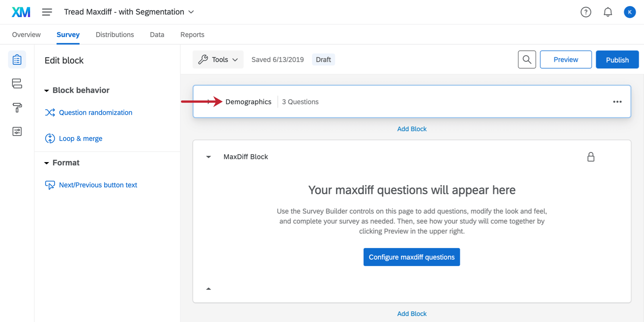Collapse the Format section
The height and width of the screenshot is (322, 644).
click(47, 163)
